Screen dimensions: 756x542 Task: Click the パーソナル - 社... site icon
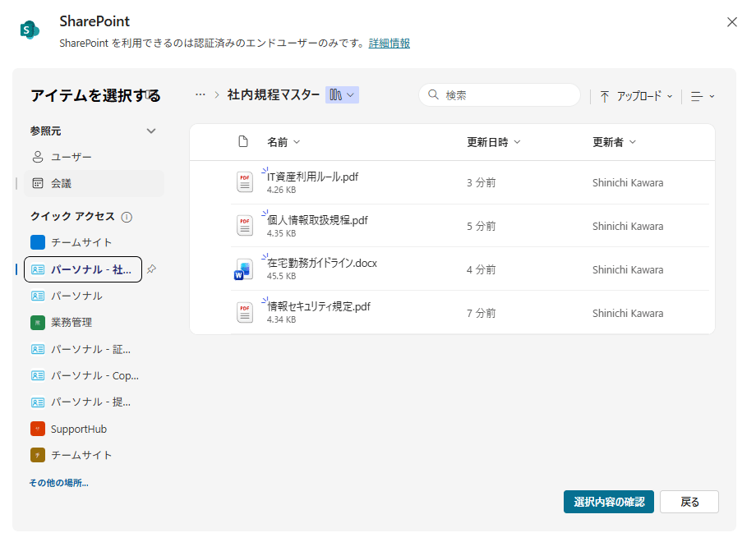38,269
